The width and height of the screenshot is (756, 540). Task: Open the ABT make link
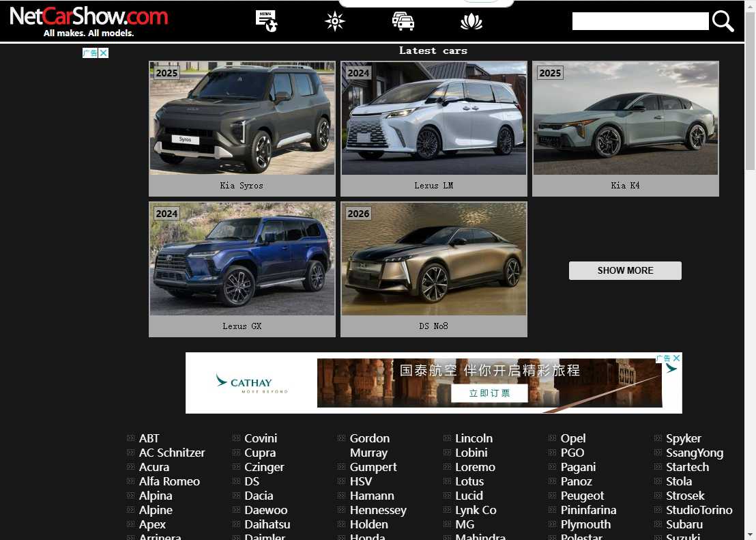pos(149,438)
